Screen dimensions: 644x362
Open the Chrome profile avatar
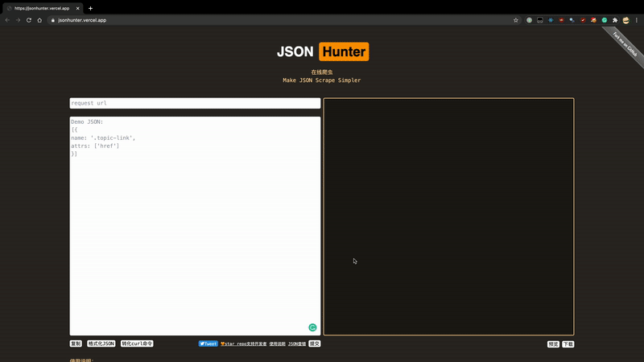coord(626,20)
